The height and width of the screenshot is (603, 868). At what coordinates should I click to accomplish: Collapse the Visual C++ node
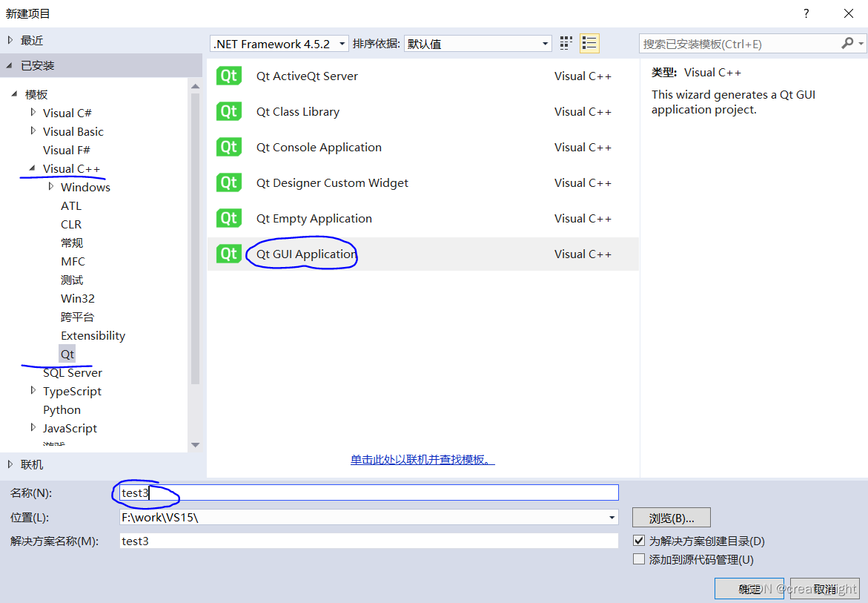pos(32,168)
